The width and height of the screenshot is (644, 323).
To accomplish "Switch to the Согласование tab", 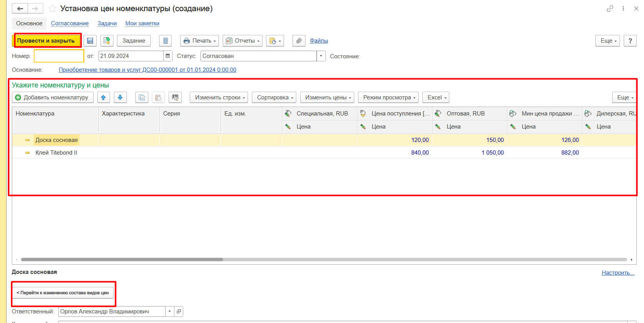I will [70, 23].
